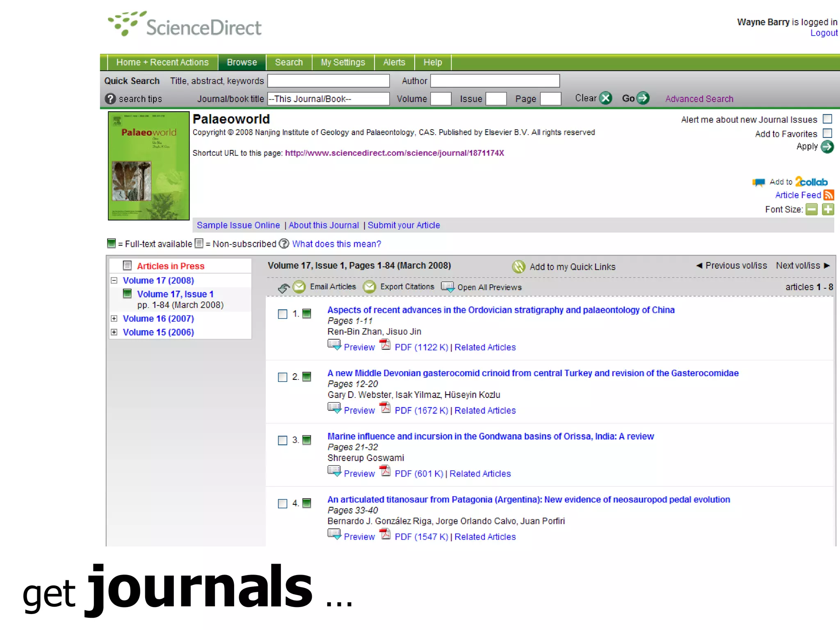Select checkbox for article 1
The width and height of the screenshot is (840, 630).
(x=283, y=314)
